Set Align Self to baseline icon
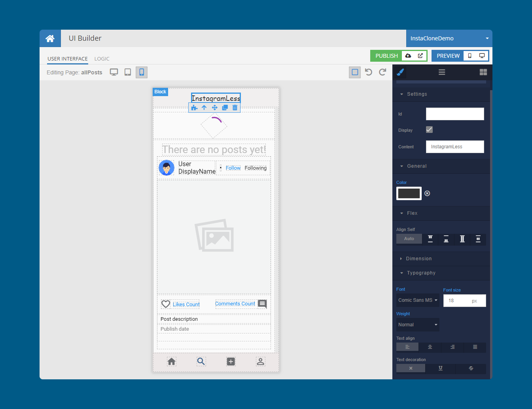 point(478,239)
